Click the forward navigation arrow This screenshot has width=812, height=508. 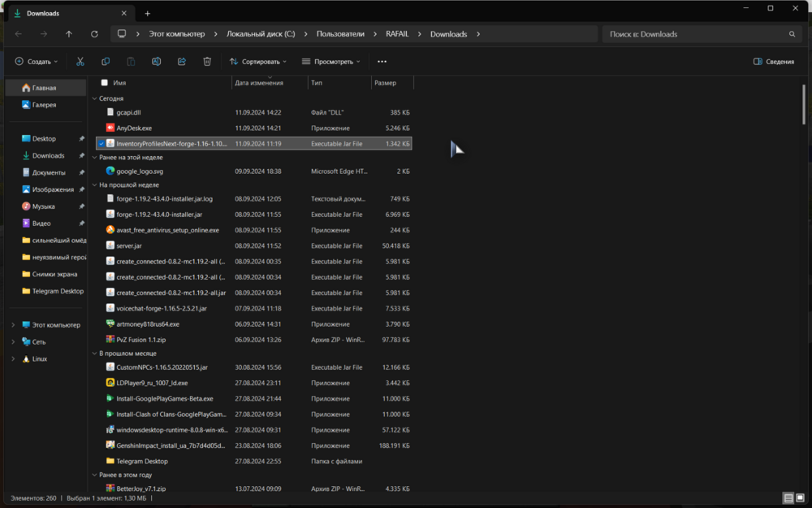[44, 34]
